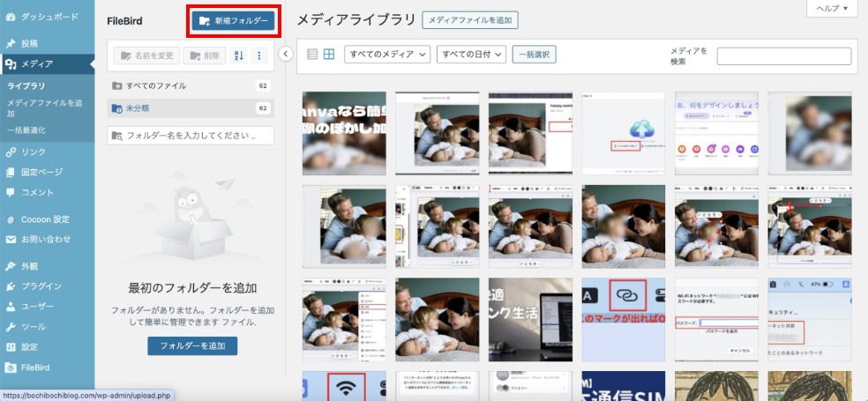Open the laptop リンク生活 thumbnail
This screenshot has width=868, height=401.
(530, 320)
